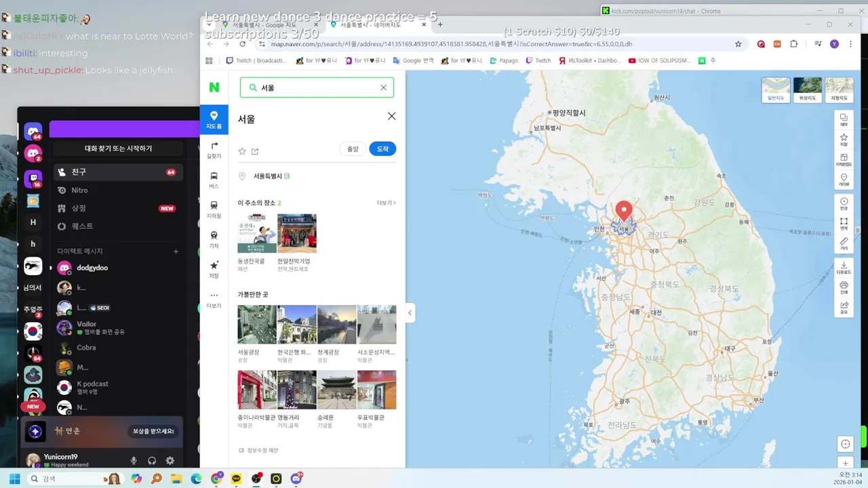
Task: Open a new Chrome tab
Action: click(x=440, y=24)
